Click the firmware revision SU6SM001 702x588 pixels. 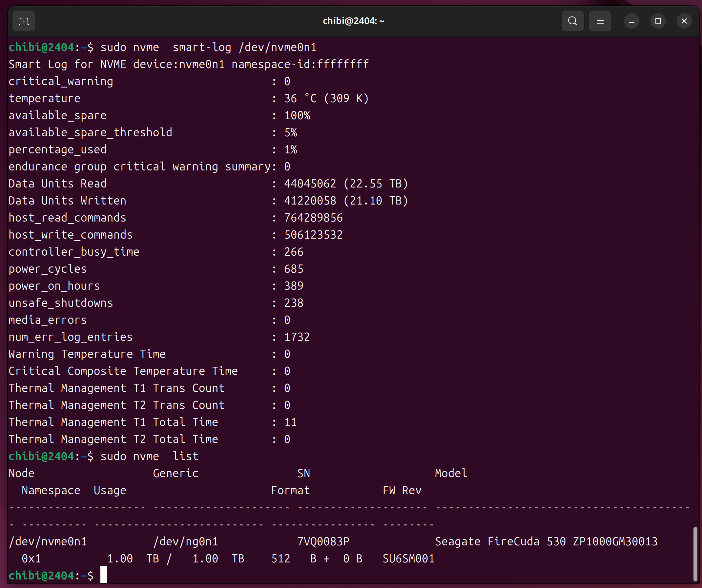coord(408,559)
